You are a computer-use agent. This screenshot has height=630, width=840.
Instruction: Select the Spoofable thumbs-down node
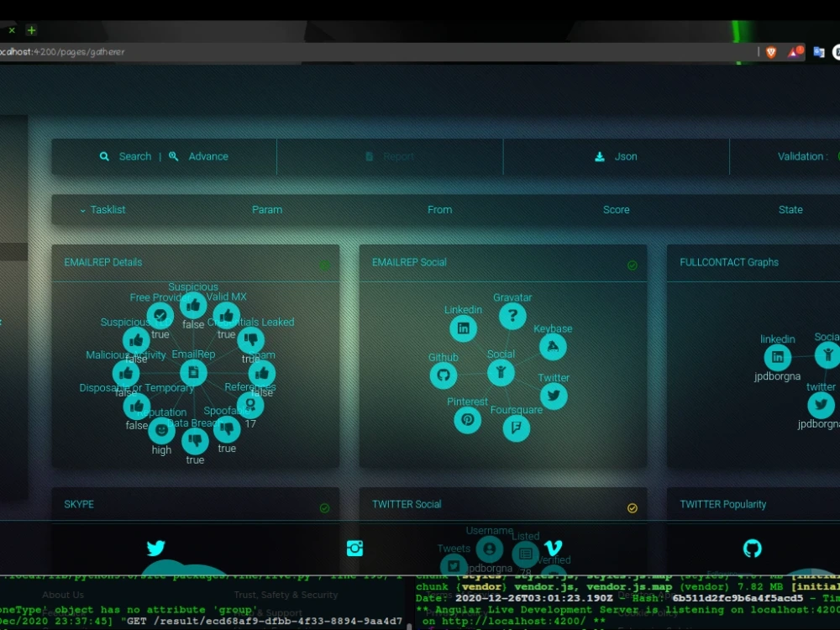click(x=227, y=428)
